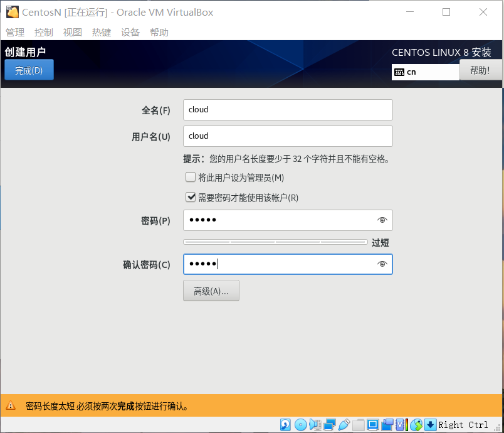The height and width of the screenshot is (433, 504).
Task: Open the network adapter status icon
Action: 330,425
